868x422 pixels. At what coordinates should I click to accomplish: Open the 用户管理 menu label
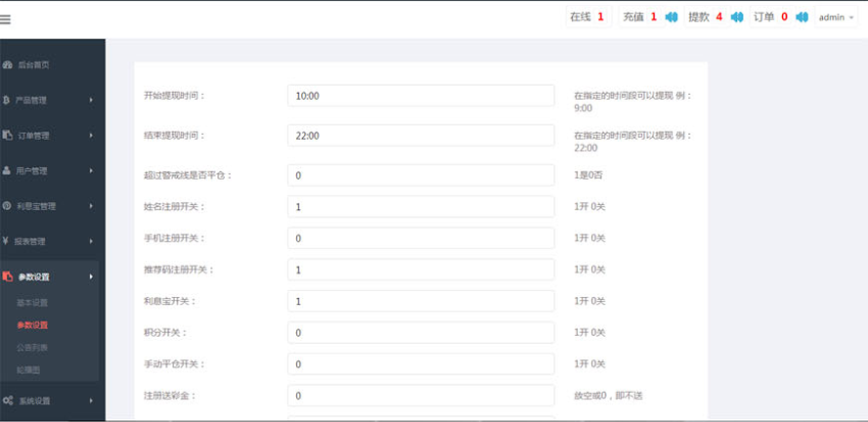tap(31, 171)
